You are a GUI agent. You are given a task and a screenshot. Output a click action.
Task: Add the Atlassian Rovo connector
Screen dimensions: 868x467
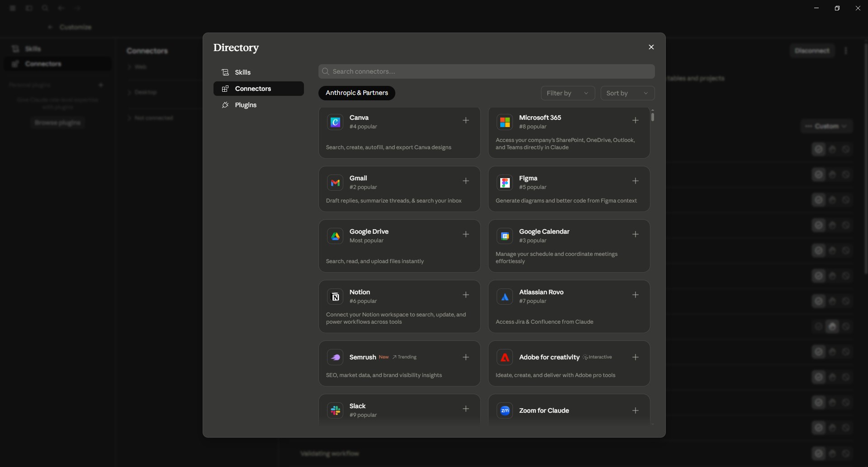click(635, 295)
